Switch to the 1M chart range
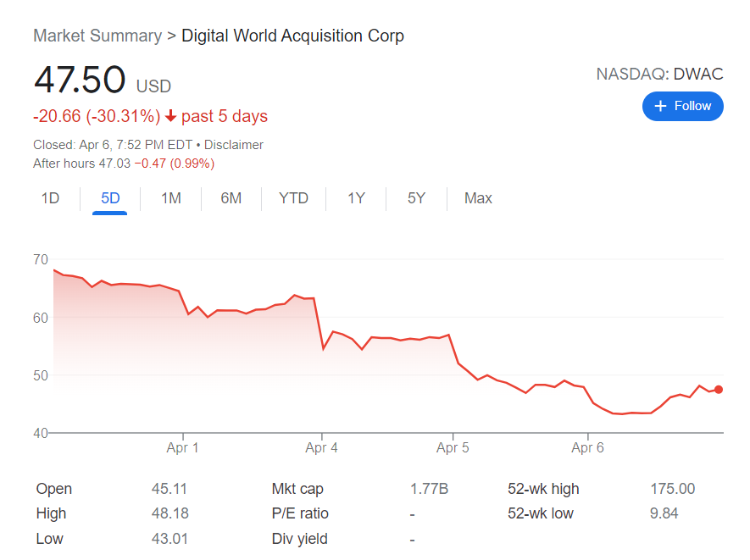This screenshot has width=750, height=560. 171,198
